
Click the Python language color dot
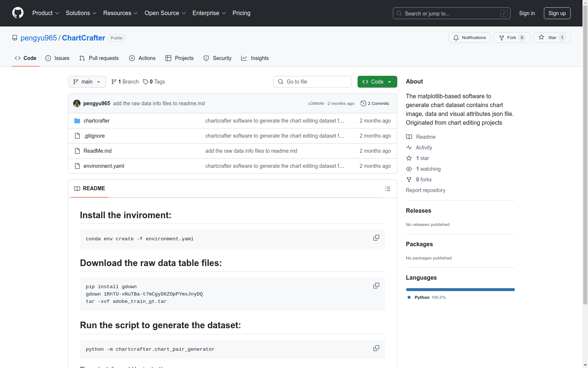click(409, 297)
